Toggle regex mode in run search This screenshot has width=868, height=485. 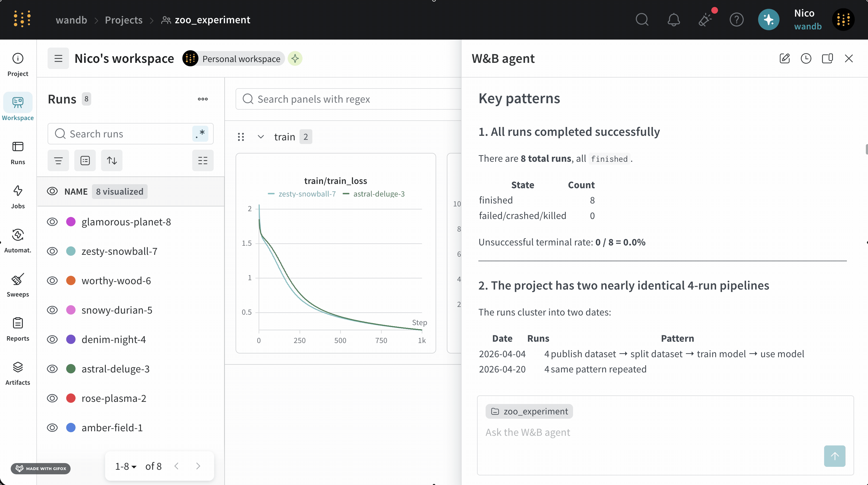point(200,134)
